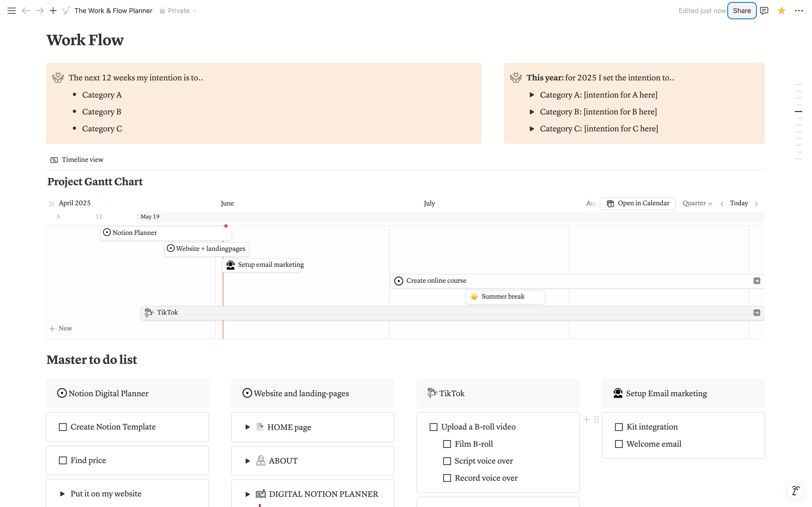The image size is (812, 507).
Task: Tick the Kit integration checkbox
Action: point(618,427)
